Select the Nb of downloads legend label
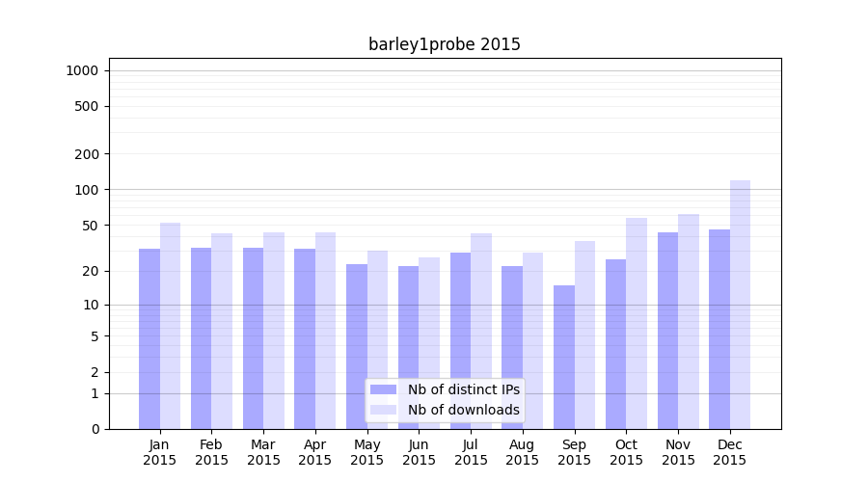 pyautogui.click(x=463, y=410)
